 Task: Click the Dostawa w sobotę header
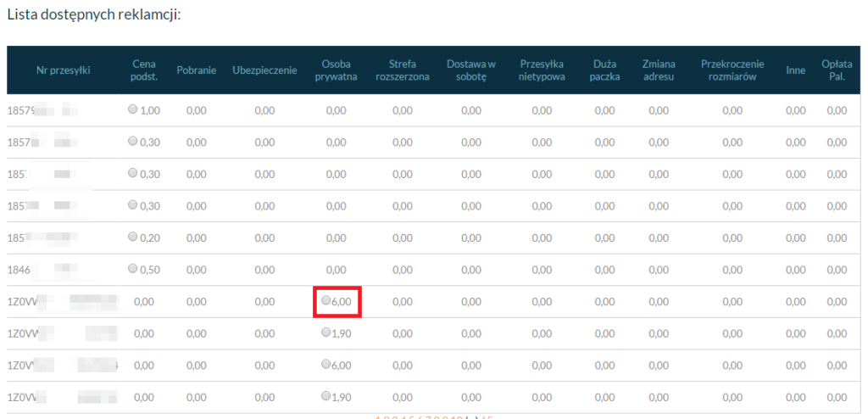click(x=470, y=70)
